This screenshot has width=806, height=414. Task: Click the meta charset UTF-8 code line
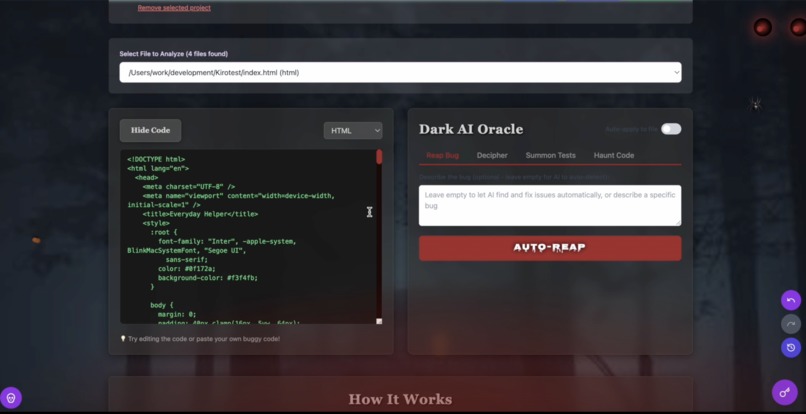[189, 187]
